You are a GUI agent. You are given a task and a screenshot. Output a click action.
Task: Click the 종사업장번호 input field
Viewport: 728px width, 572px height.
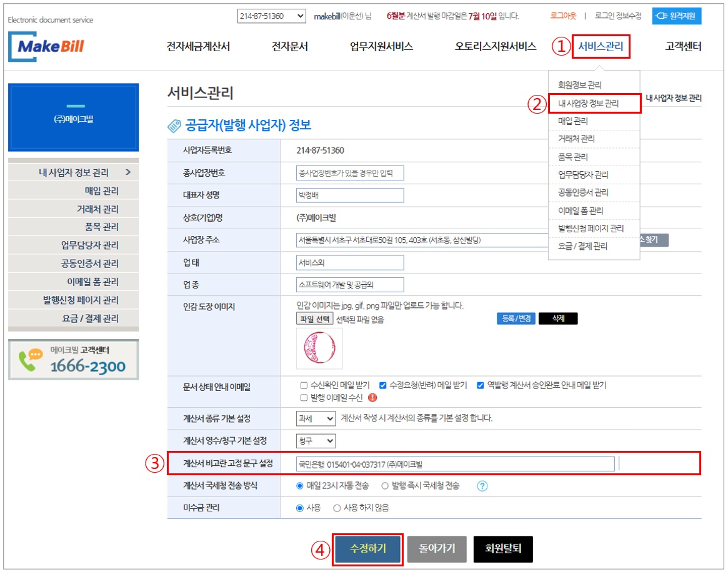click(x=350, y=173)
